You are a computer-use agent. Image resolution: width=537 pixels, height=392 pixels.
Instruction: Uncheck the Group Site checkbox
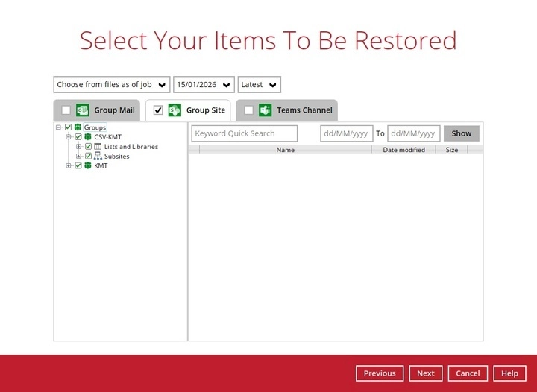click(x=158, y=110)
